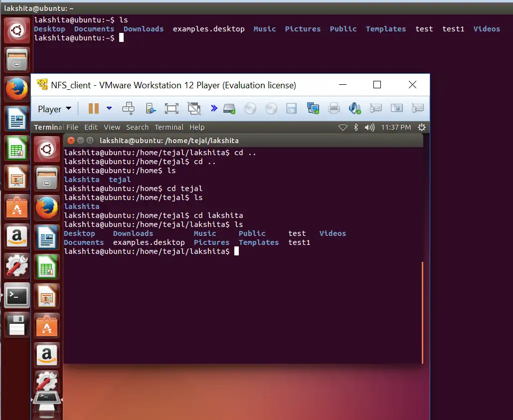Open the Player dropdown menu
The height and width of the screenshot is (420, 513).
tap(54, 109)
